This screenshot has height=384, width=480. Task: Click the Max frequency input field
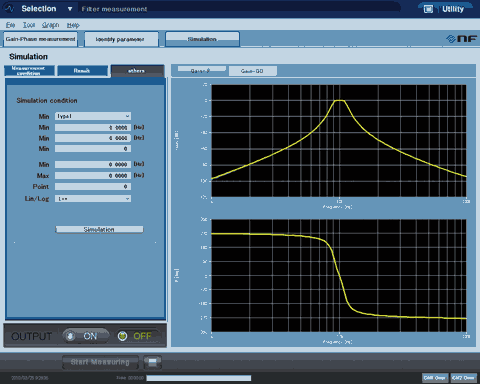coord(93,175)
